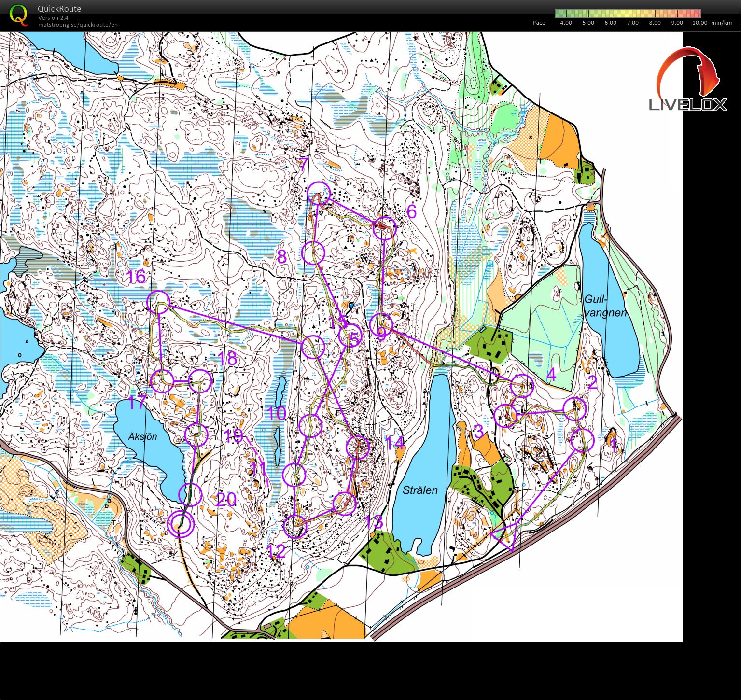
Task: Click the 5:00 pace label
Action: click(588, 23)
